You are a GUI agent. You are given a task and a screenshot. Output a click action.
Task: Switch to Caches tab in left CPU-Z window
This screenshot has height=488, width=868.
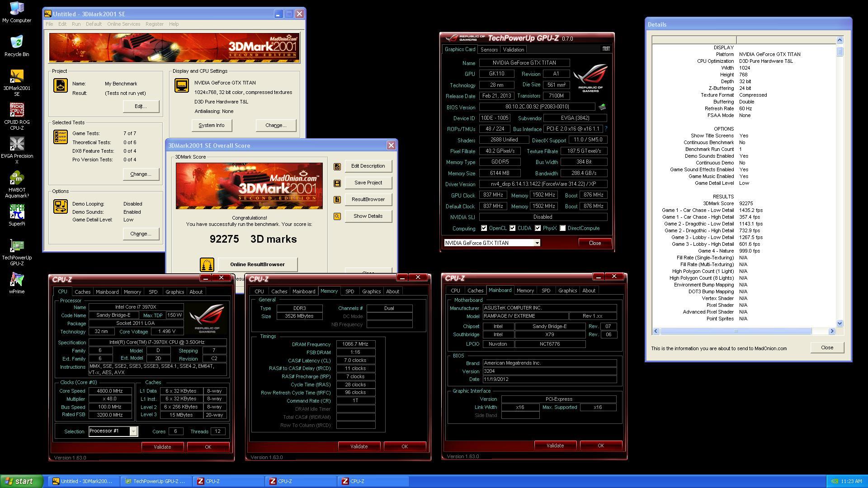(x=83, y=292)
